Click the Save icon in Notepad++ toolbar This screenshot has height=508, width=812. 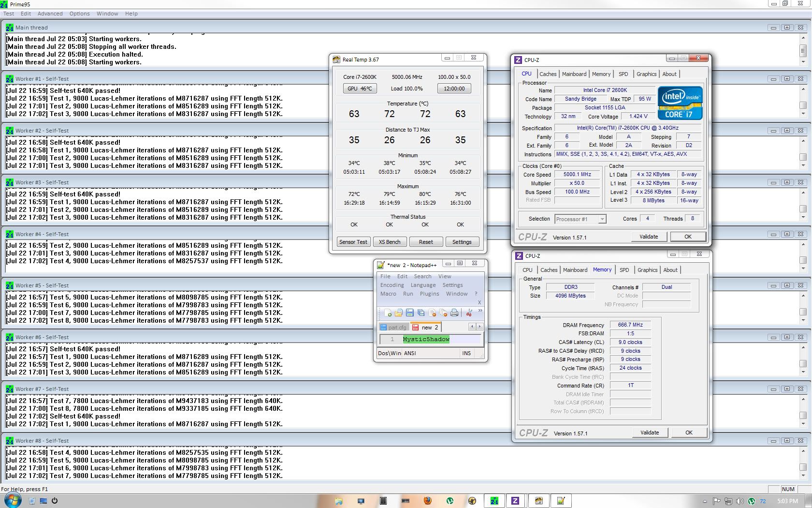pyautogui.click(x=410, y=313)
